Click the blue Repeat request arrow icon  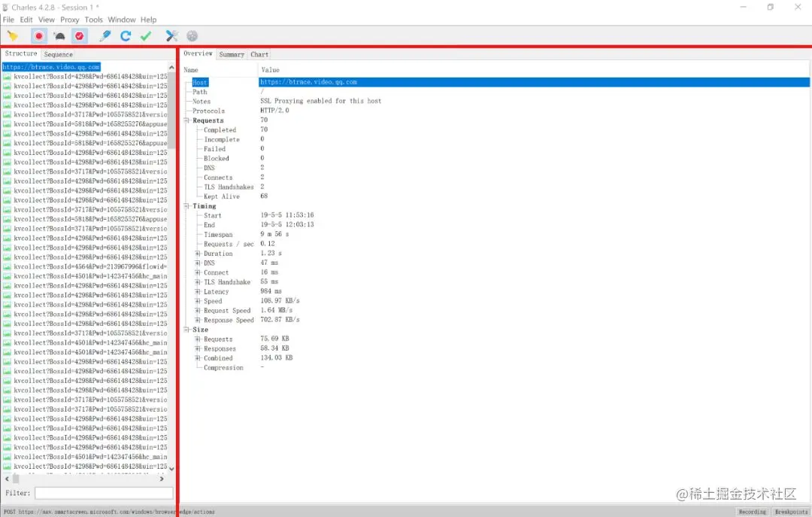126,36
